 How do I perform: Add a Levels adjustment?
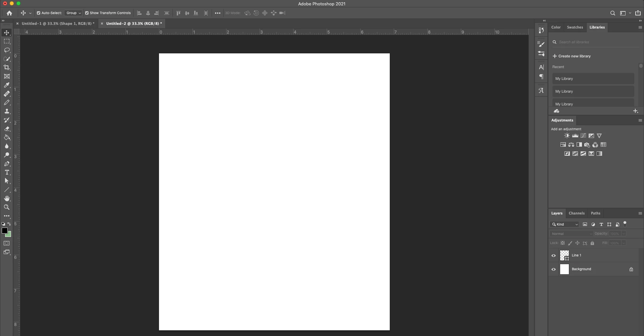[x=575, y=136]
